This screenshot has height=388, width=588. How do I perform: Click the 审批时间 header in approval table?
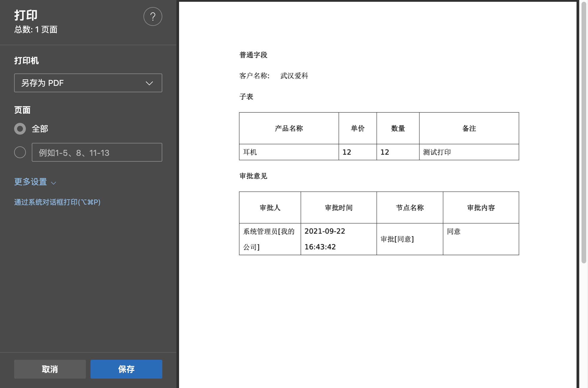[x=339, y=208]
